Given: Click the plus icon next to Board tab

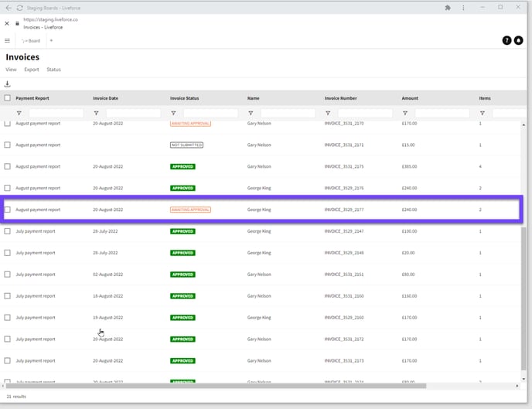Looking at the screenshot, I should (51, 41).
